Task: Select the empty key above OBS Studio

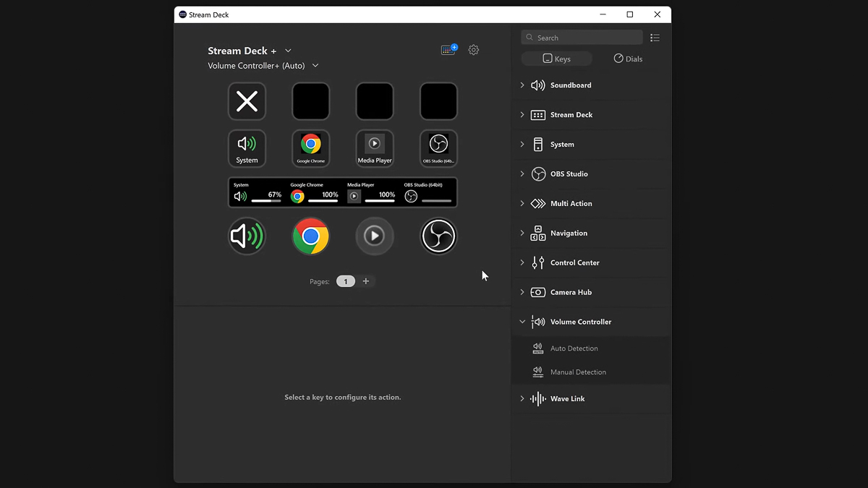Action: [438, 101]
